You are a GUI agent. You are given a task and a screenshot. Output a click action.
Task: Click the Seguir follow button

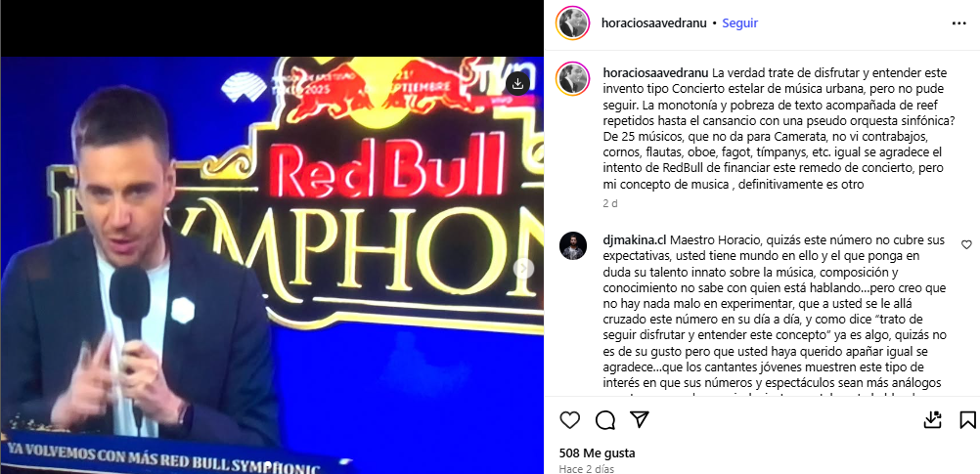[740, 23]
